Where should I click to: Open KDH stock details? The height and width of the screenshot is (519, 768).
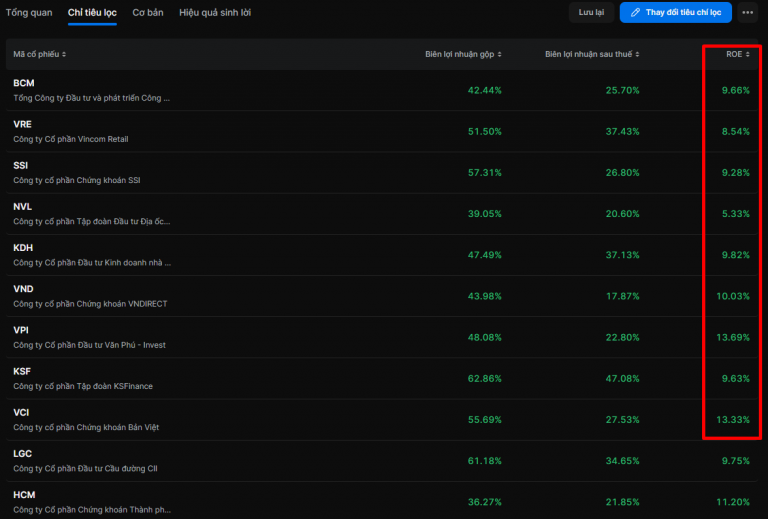23,247
